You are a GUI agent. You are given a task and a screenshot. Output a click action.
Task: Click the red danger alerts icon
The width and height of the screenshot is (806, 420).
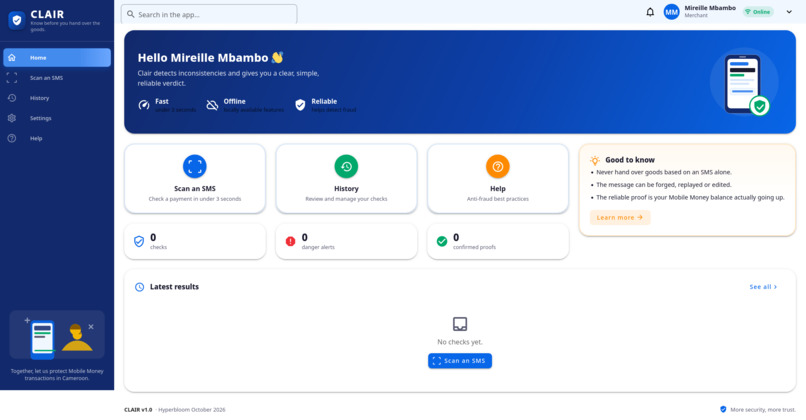[x=290, y=241]
